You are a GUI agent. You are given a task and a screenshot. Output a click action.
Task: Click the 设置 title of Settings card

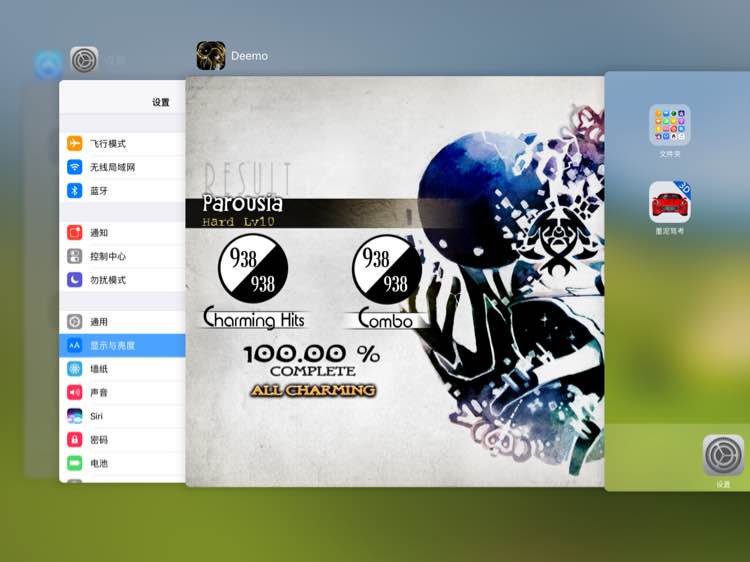pos(161,102)
